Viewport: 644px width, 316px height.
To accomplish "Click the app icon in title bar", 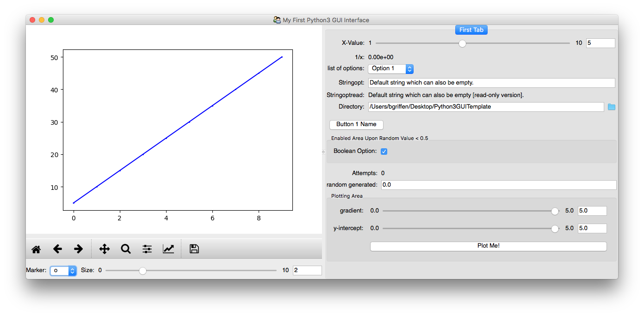I will click(x=277, y=20).
